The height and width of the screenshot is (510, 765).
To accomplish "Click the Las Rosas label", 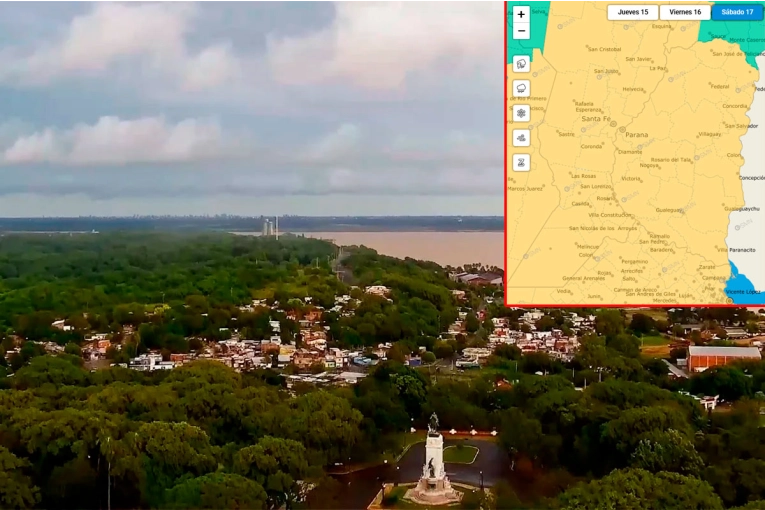I will coord(583,176).
